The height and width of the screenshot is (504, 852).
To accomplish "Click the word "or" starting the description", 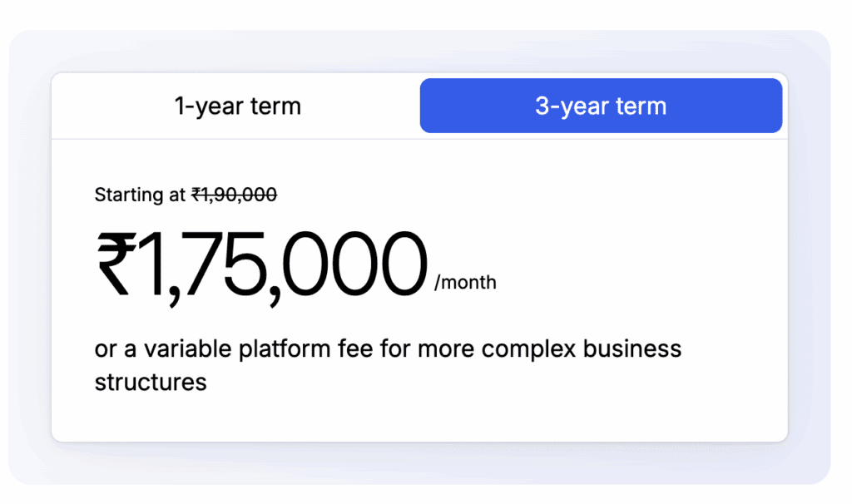I will pyautogui.click(x=105, y=348).
